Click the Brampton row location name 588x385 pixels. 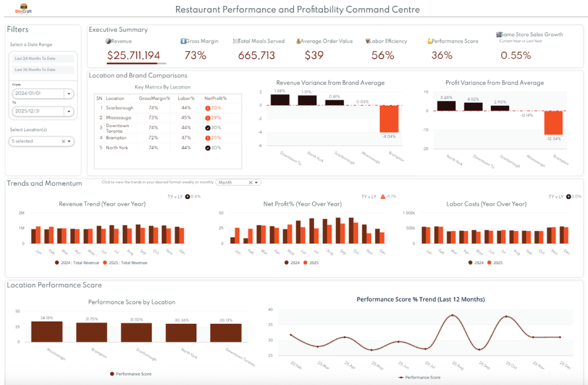116,138
